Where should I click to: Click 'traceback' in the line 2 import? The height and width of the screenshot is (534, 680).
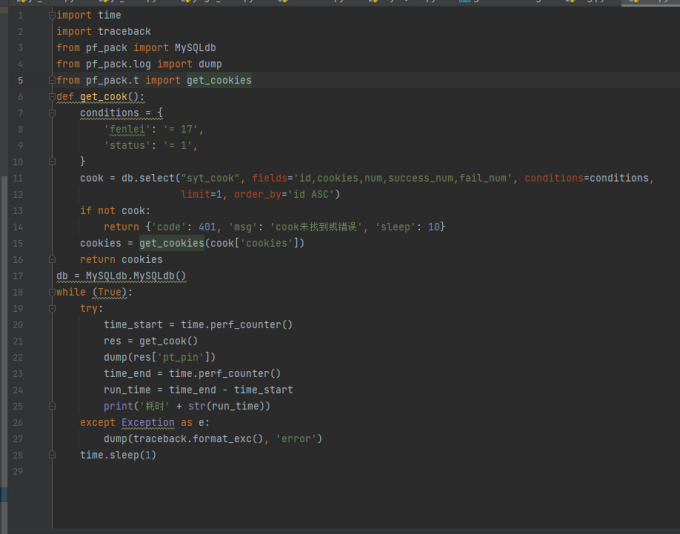click(124, 32)
